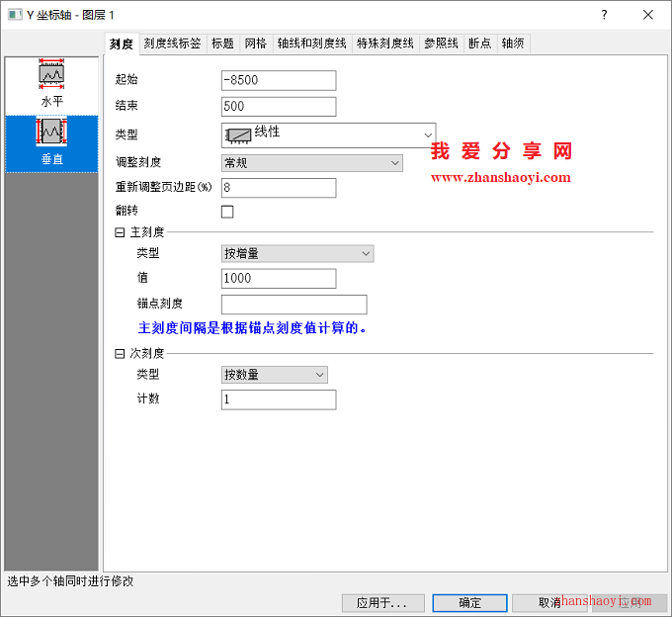Click the 计数 input field

(x=279, y=399)
